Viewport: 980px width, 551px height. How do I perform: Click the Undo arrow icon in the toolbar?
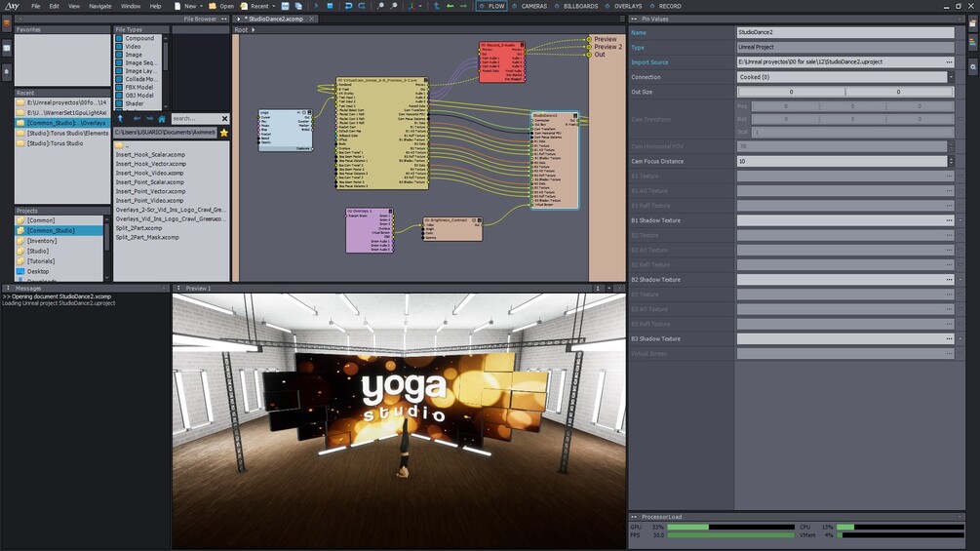[x=349, y=6]
